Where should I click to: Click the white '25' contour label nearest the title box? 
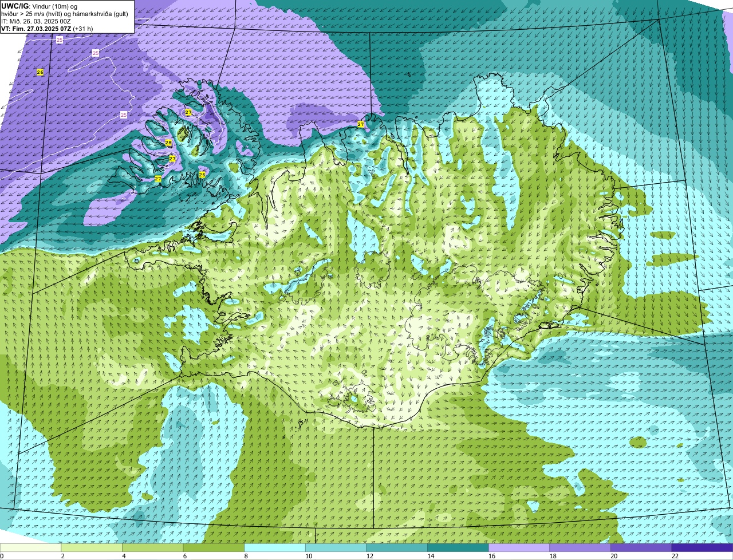click(60, 40)
